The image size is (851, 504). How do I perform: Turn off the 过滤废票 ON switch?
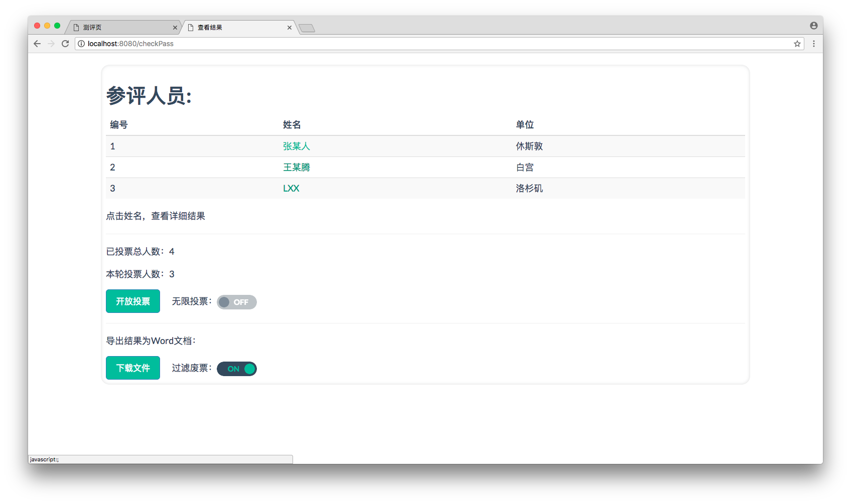click(237, 369)
